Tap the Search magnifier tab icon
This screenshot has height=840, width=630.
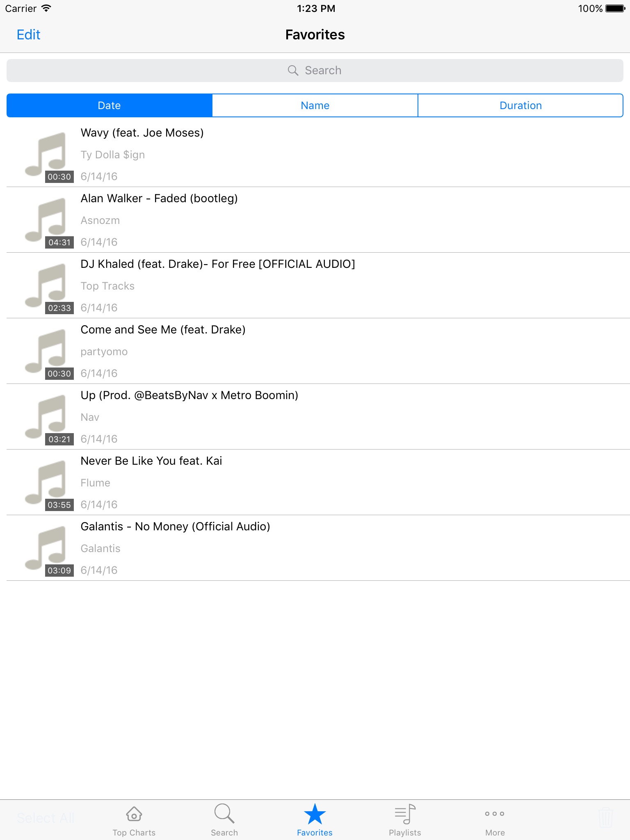(224, 813)
